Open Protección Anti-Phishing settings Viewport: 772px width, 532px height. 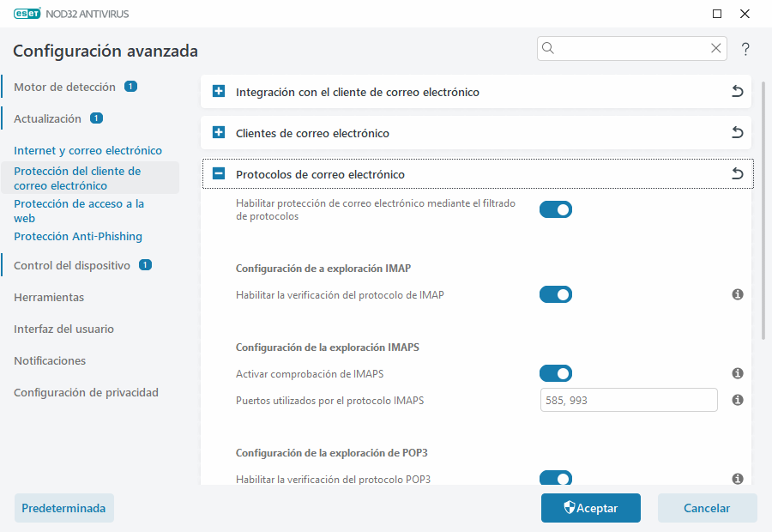click(80, 236)
